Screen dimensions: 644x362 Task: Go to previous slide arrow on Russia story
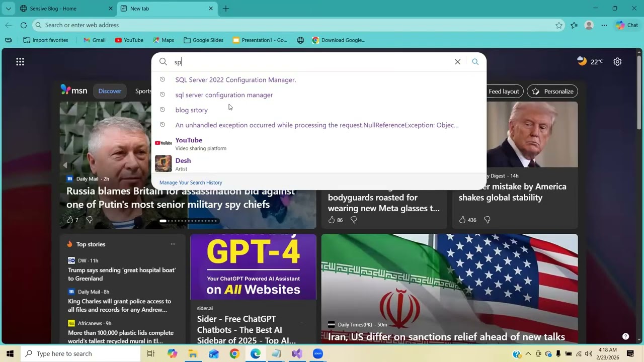[x=65, y=165]
